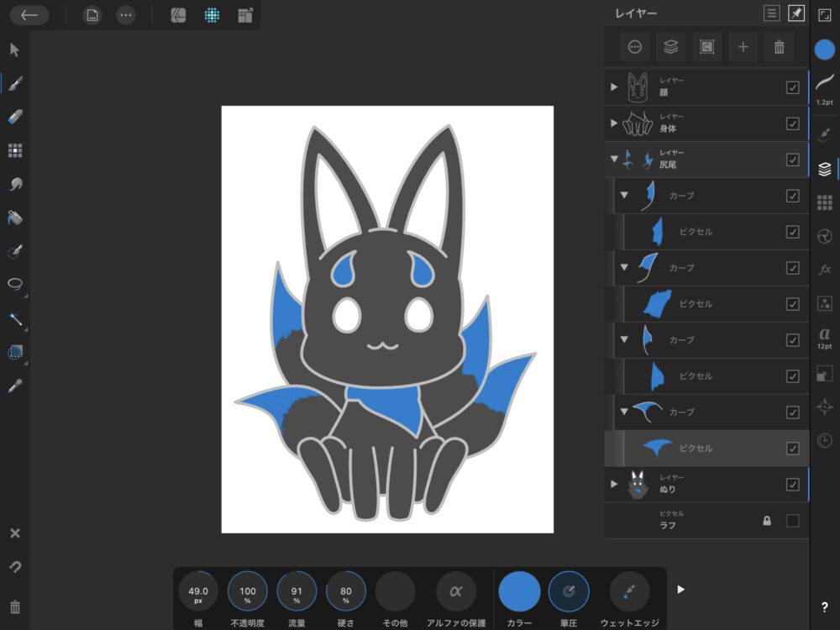Select the Paint Brush tool
This screenshot has width=840, height=630.
(x=15, y=83)
